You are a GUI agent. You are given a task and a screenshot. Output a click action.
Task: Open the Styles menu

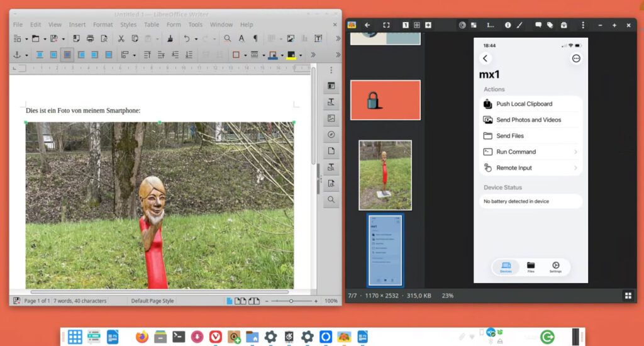tap(128, 25)
